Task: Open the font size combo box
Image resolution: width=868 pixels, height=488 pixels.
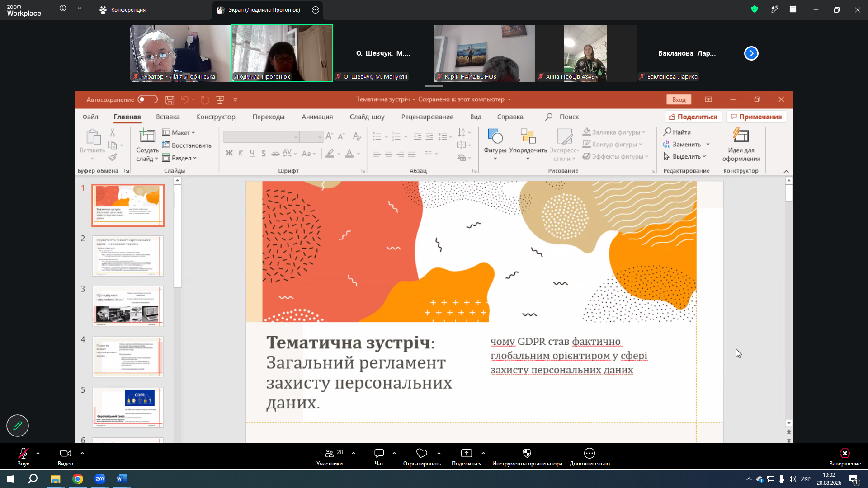Action: (311, 136)
